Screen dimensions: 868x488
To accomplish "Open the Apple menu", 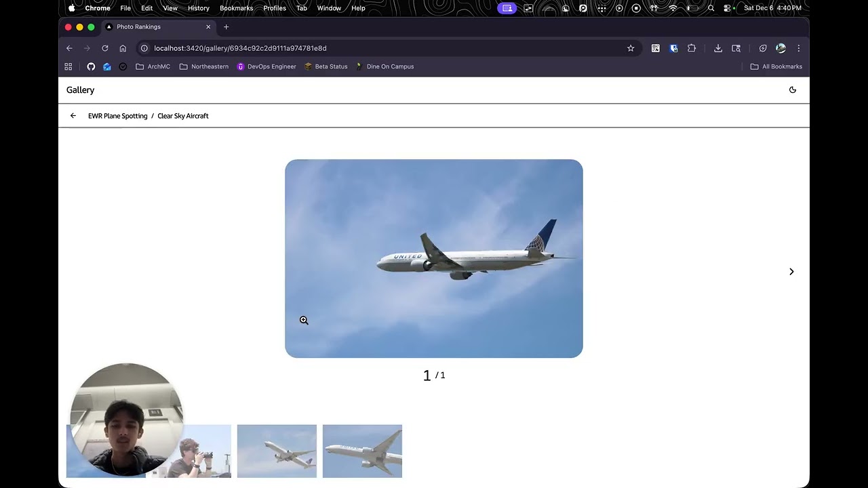I will point(72,8).
